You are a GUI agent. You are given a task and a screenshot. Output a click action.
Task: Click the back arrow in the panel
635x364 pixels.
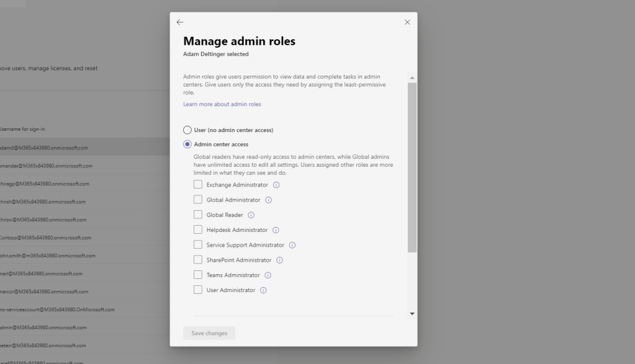tap(180, 22)
